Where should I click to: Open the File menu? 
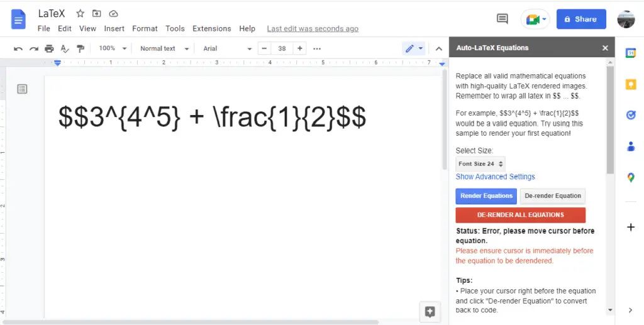43,29
